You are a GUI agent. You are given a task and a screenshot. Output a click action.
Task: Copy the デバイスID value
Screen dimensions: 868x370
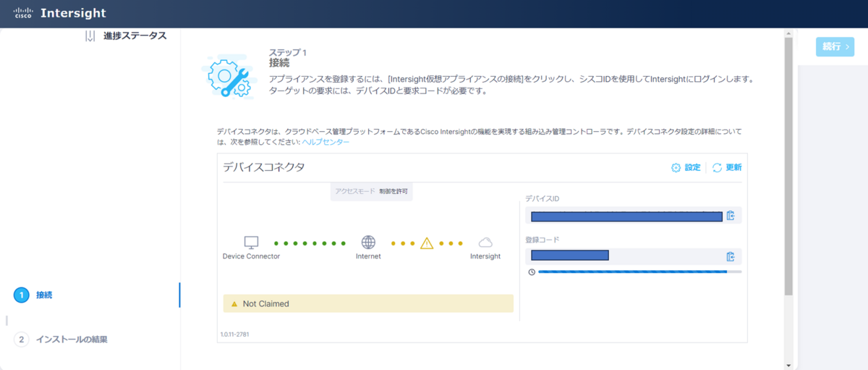[731, 216]
